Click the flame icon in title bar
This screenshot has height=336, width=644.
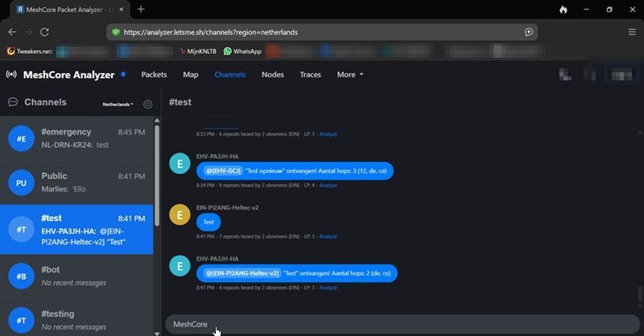[x=563, y=10]
